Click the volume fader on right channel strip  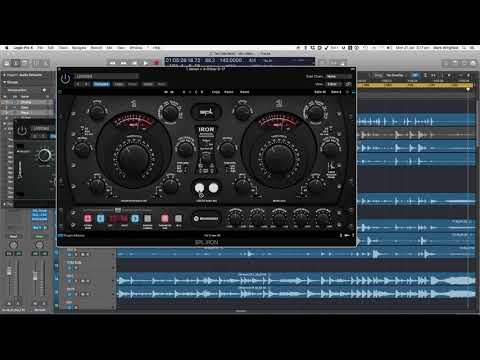[x=35, y=276]
